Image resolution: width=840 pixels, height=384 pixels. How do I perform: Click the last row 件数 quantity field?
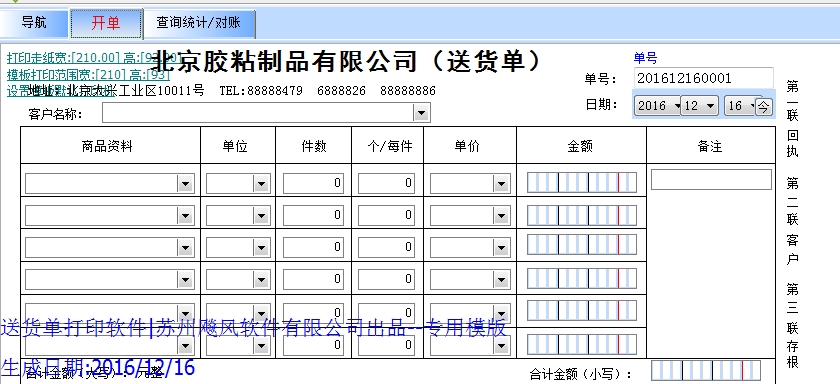pyautogui.click(x=313, y=345)
